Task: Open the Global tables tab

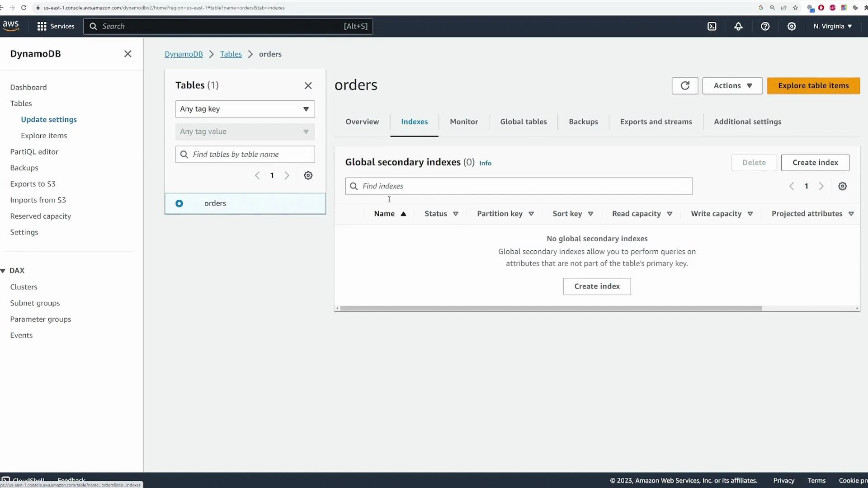Action: [524, 122]
